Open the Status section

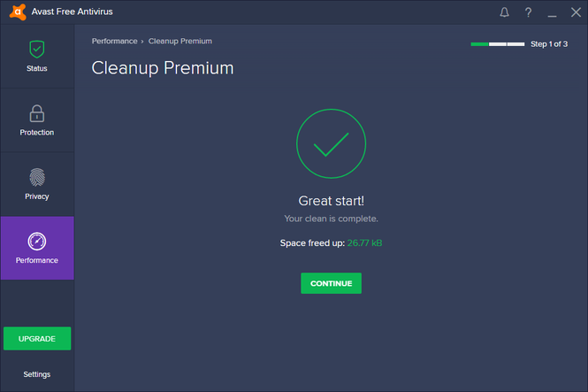37,57
